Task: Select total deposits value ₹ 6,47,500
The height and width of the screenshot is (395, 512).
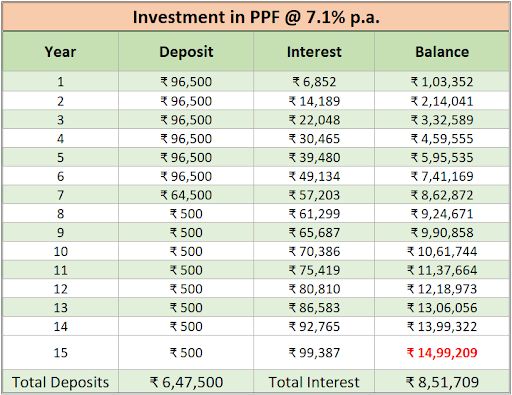Action: coord(186,382)
